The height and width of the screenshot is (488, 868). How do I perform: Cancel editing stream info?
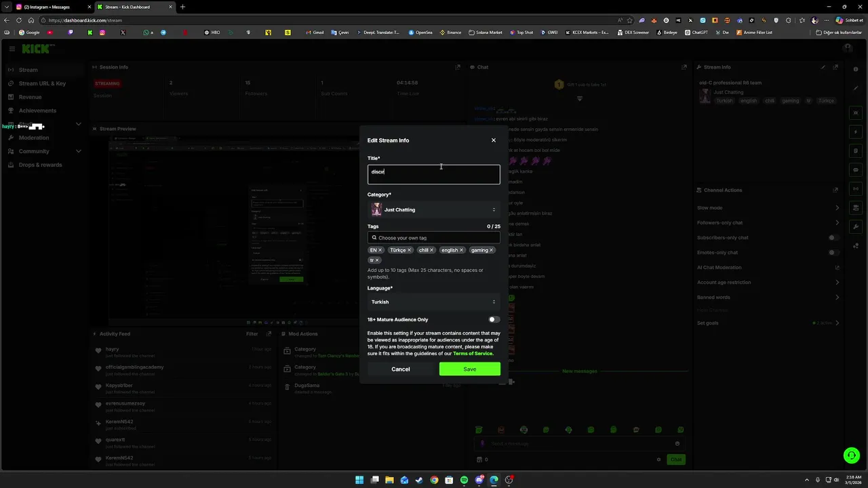click(x=400, y=369)
